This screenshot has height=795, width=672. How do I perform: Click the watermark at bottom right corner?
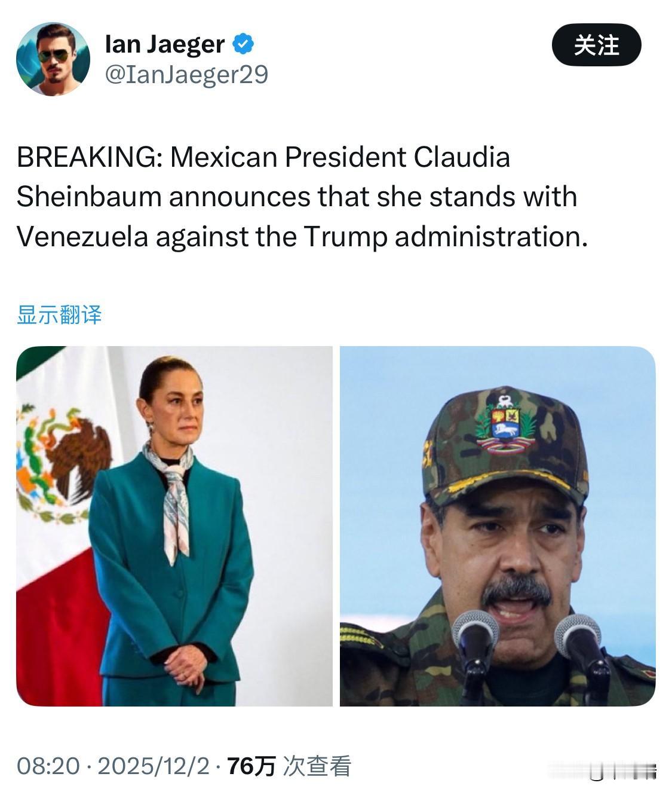pos(622,770)
